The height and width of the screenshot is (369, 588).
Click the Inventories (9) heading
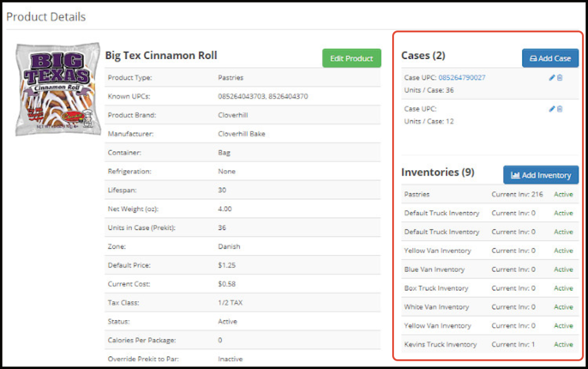438,172
